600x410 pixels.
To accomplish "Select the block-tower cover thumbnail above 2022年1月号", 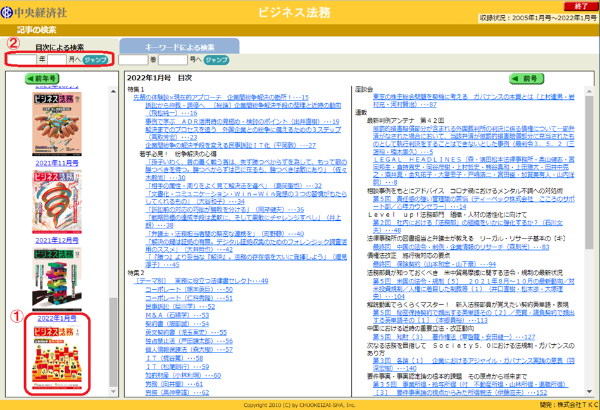I will click(x=57, y=279).
